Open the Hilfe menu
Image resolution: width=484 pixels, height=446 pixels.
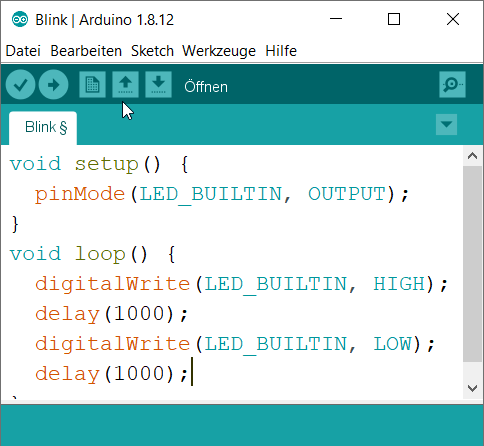click(281, 51)
